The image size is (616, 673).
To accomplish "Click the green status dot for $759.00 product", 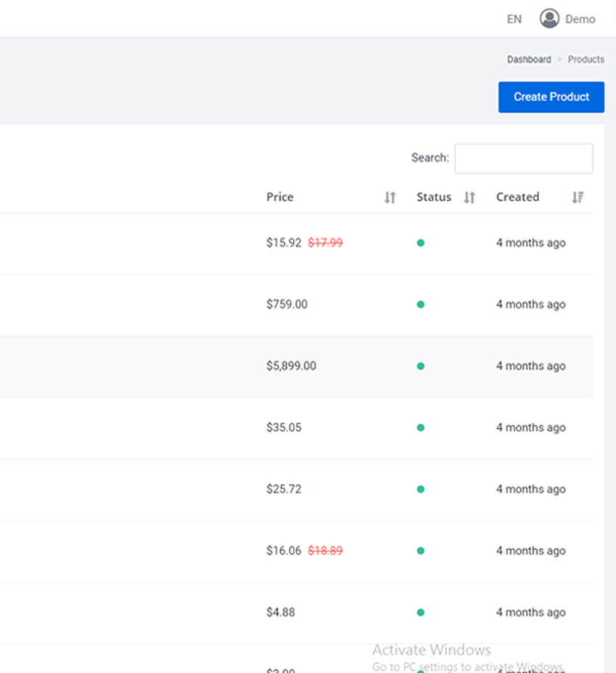I will 420,304.
